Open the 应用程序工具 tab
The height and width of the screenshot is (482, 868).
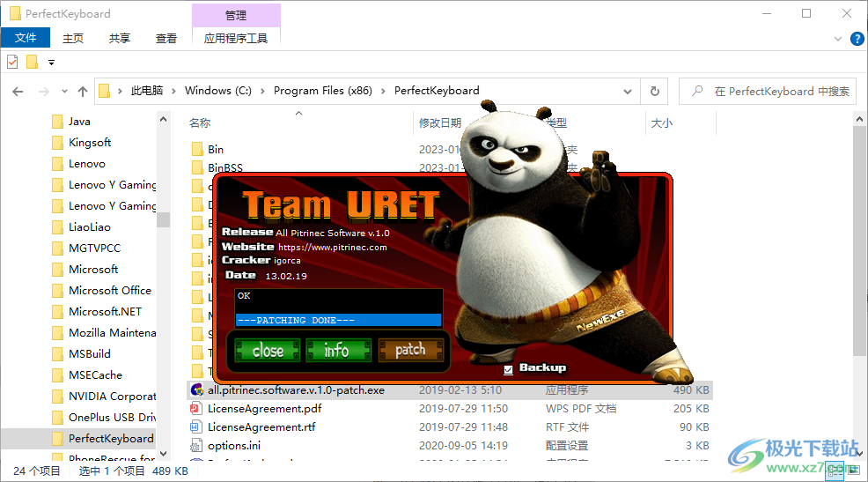[x=236, y=38]
